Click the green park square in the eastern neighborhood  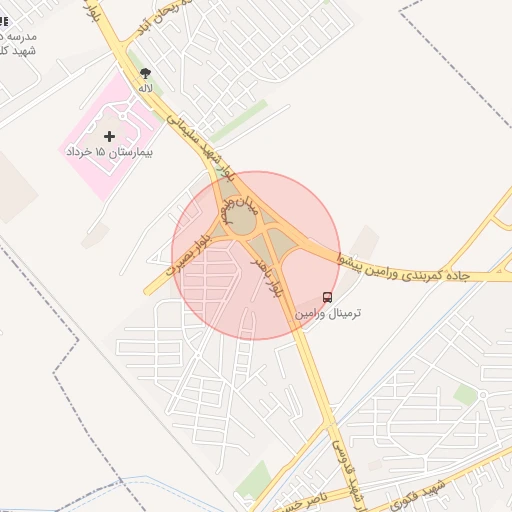pos(465,394)
